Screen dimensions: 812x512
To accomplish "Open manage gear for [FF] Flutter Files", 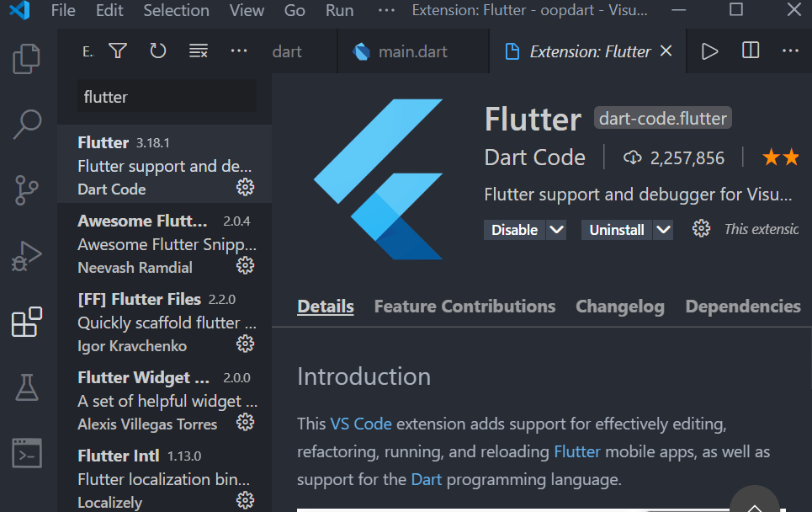I will (x=246, y=344).
